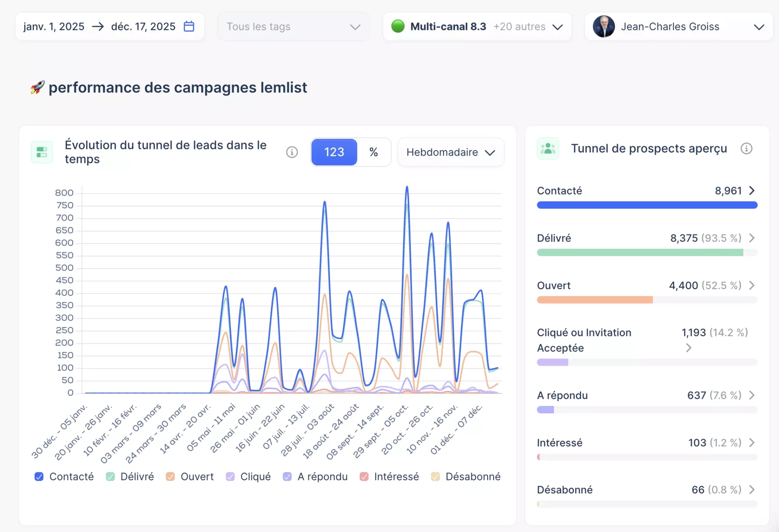
Task: Open the calendar date picker icon
Action: click(189, 26)
